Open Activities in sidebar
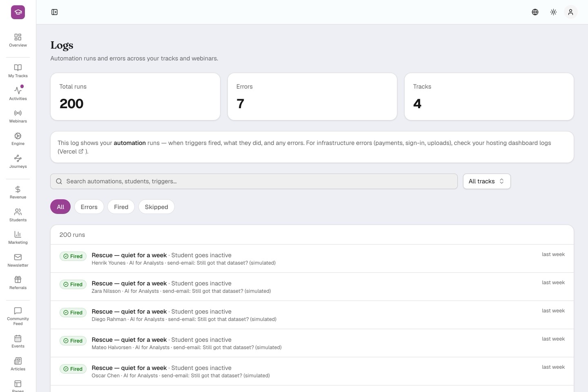588x392 pixels. point(18,94)
